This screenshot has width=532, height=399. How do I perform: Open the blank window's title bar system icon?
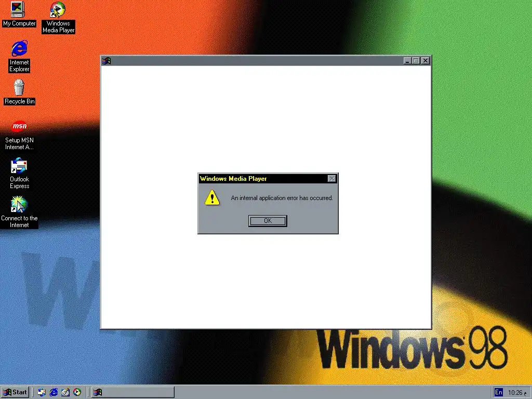[107, 61]
